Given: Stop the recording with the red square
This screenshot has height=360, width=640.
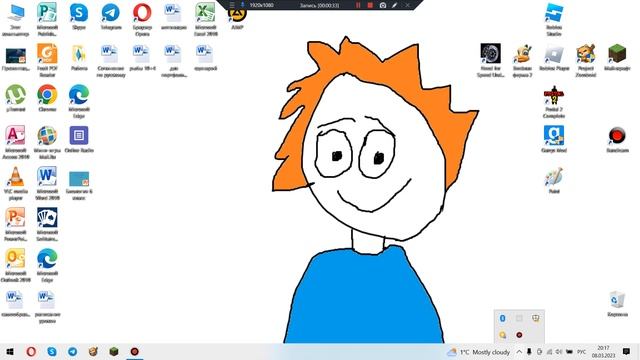Looking at the screenshot, I should [370, 5].
